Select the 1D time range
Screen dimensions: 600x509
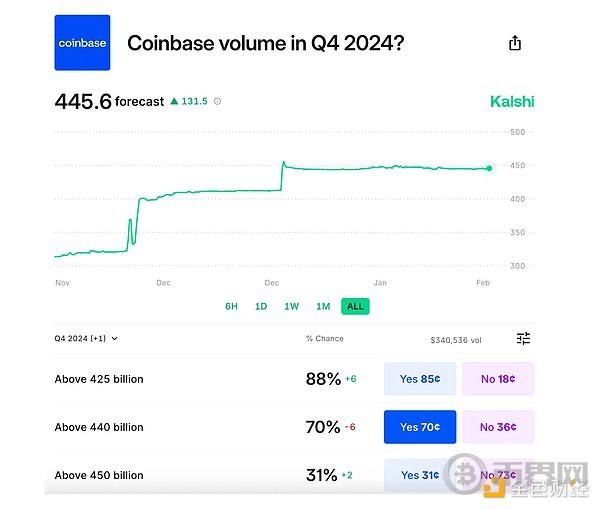click(x=261, y=306)
